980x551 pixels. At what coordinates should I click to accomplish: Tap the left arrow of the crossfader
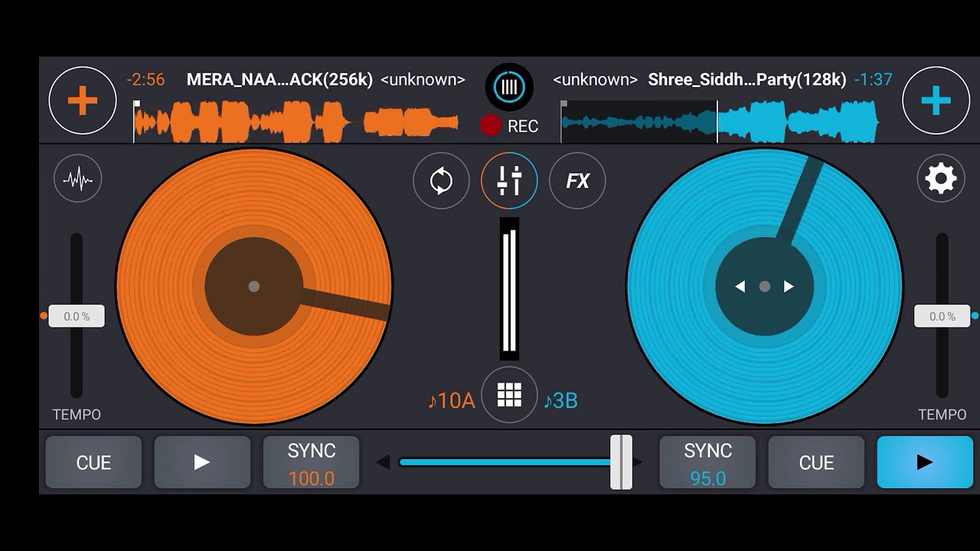point(383,461)
